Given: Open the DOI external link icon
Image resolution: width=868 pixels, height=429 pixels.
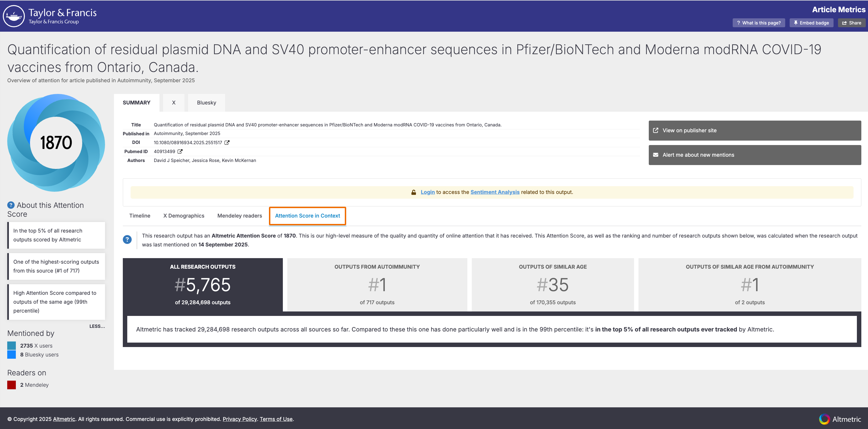Looking at the screenshot, I should click(227, 143).
